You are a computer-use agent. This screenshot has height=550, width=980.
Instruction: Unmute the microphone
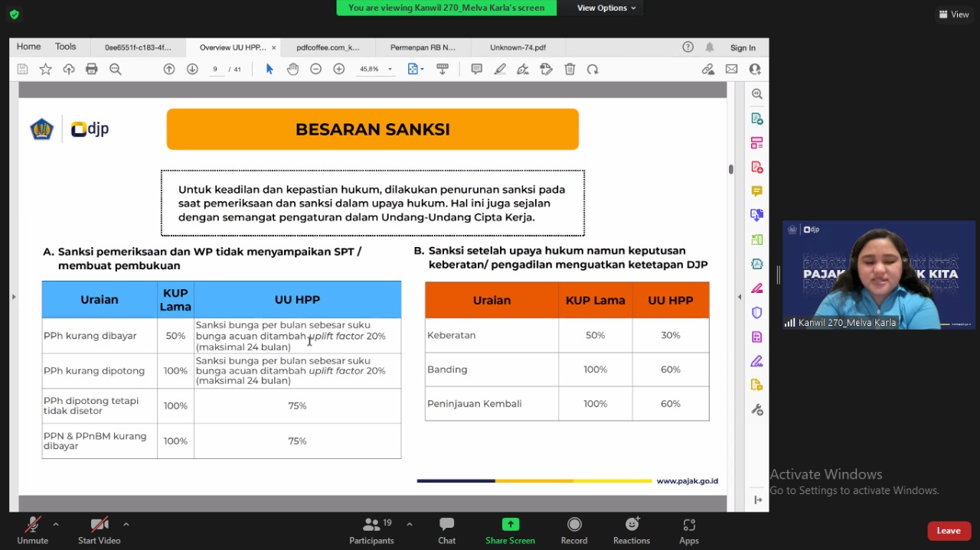click(32, 529)
